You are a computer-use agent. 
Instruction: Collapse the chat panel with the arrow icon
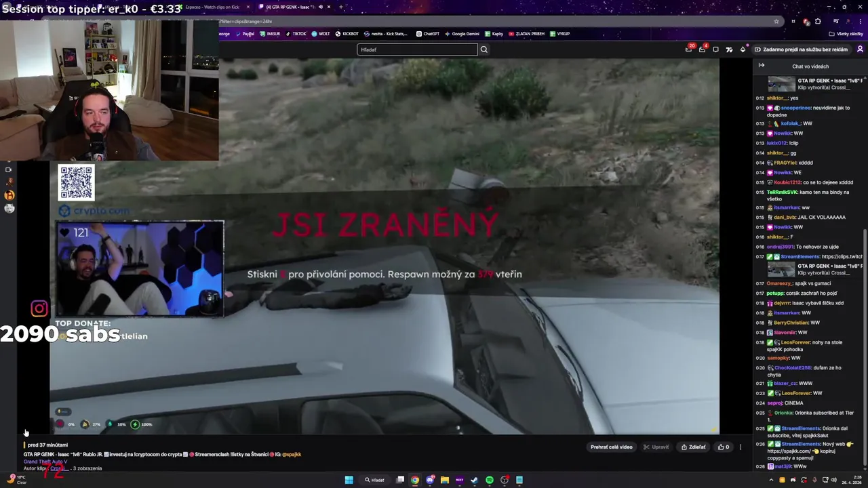pyautogui.click(x=762, y=66)
